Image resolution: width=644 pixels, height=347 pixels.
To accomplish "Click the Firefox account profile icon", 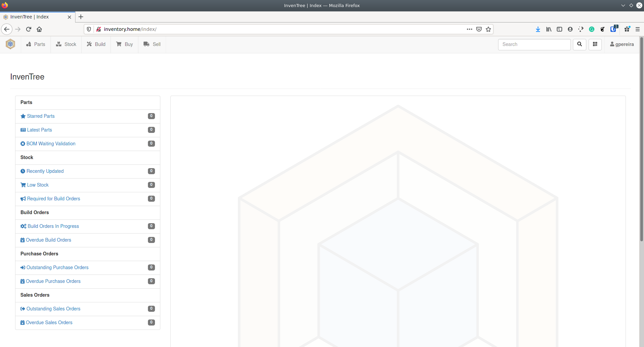I will coord(570,29).
